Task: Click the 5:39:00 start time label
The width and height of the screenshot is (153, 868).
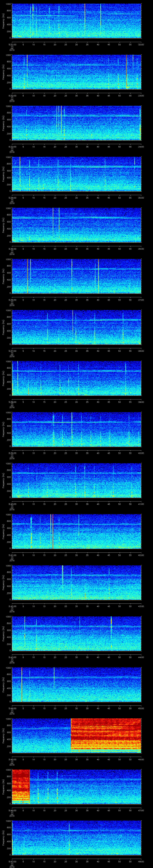Action: pos(12,453)
